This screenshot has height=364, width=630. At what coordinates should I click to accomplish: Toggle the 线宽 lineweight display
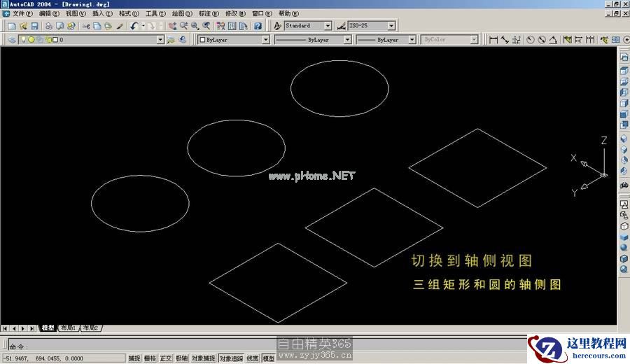point(252,358)
